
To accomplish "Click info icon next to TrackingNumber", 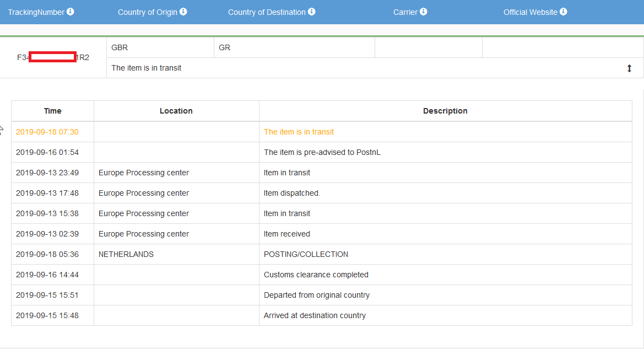I will point(71,12).
